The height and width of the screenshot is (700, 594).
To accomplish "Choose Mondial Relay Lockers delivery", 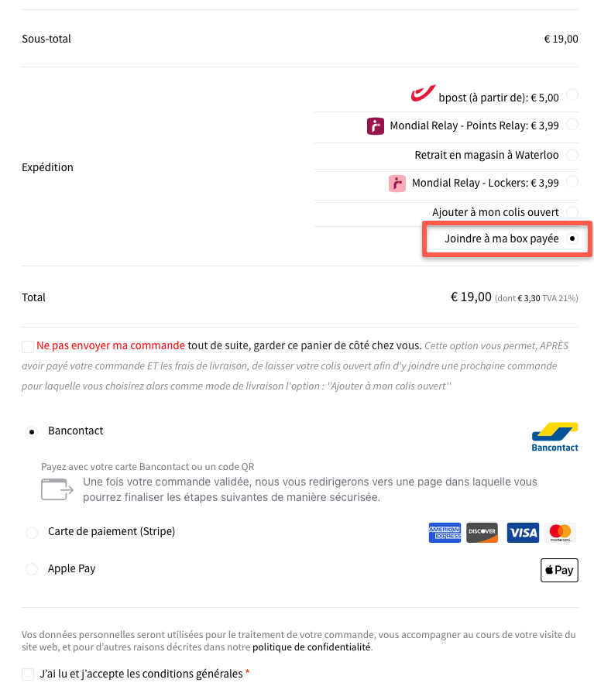I will point(572,182).
